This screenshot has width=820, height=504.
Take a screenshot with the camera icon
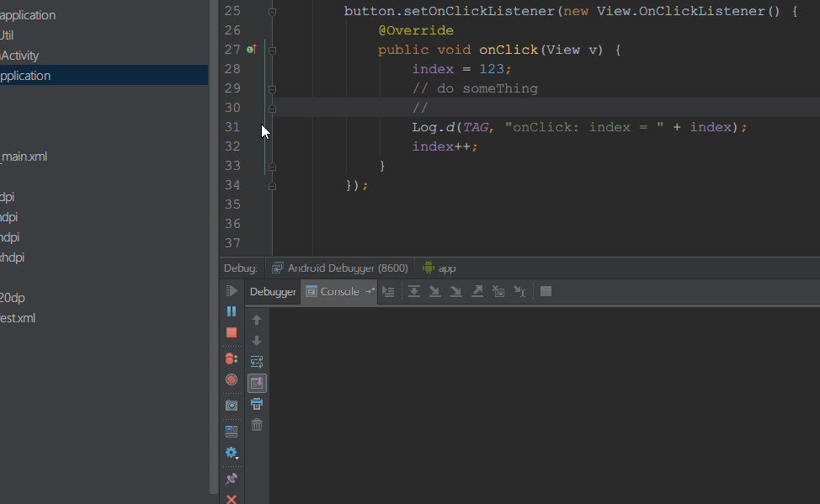[x=232, y=404]
